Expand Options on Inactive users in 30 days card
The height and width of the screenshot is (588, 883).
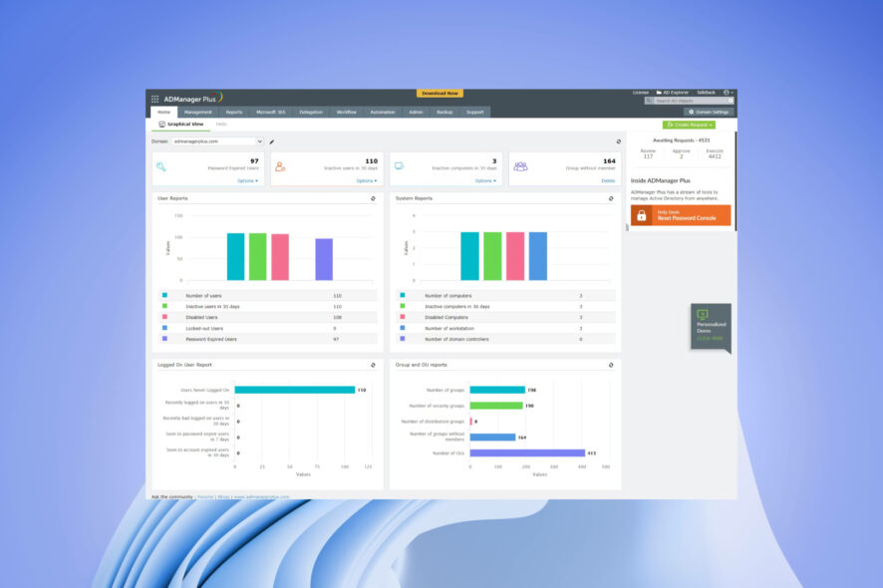coord(367,180)
